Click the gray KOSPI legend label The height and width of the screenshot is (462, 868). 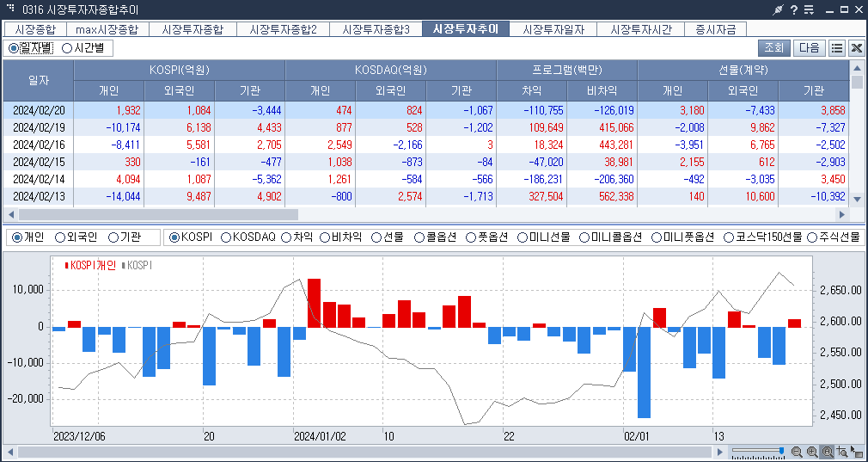(139, 265)
